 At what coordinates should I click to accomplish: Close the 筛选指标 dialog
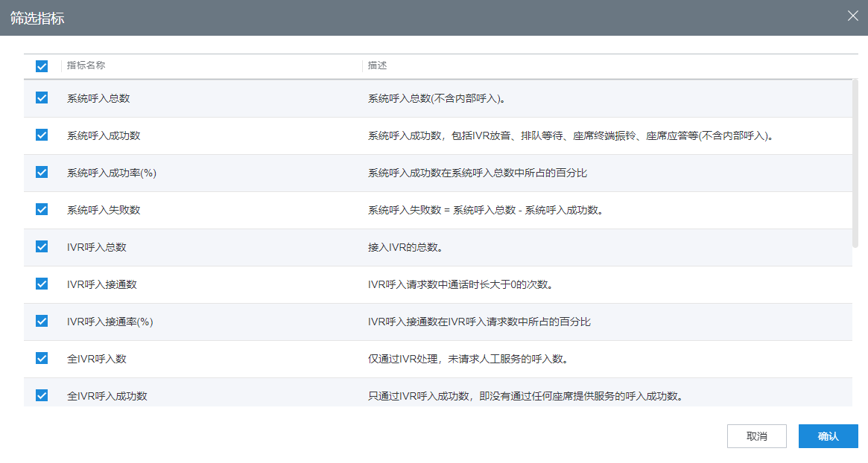point(852,16)
